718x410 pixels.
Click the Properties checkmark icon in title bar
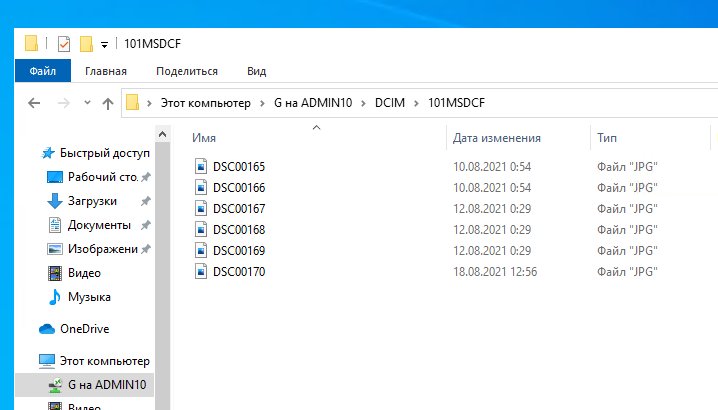64,43
